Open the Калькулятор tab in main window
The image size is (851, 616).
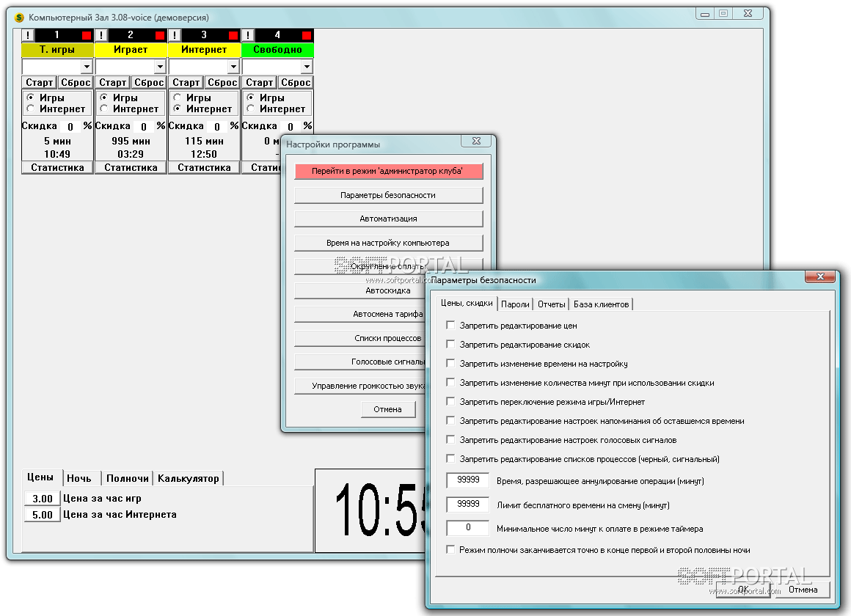189,478
